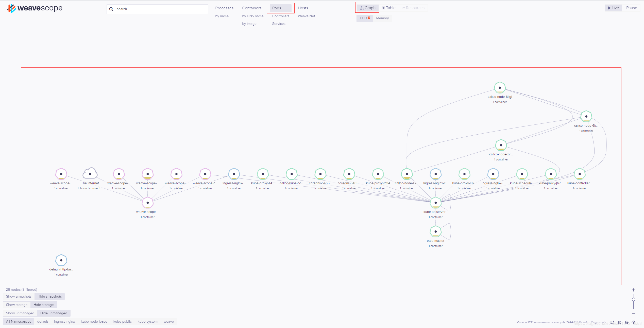Select the Memory metric
The image size is (644, 328).
(382, 18)
